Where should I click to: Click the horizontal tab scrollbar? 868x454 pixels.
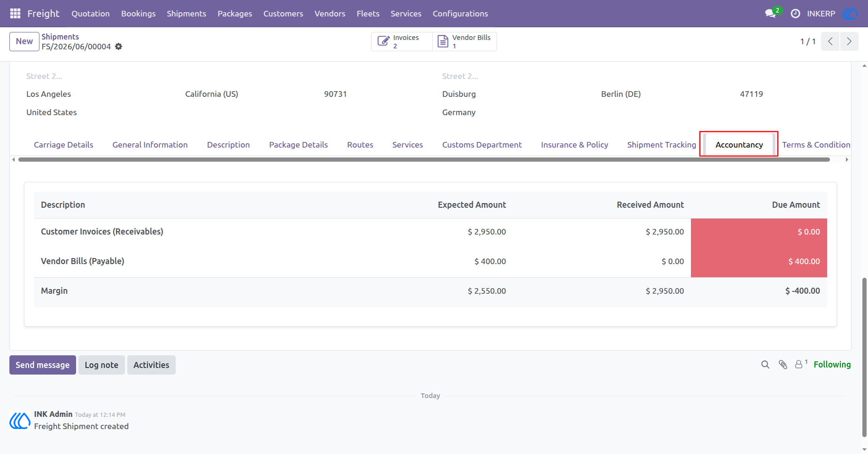pyautogui.click(x=424, y=160)
